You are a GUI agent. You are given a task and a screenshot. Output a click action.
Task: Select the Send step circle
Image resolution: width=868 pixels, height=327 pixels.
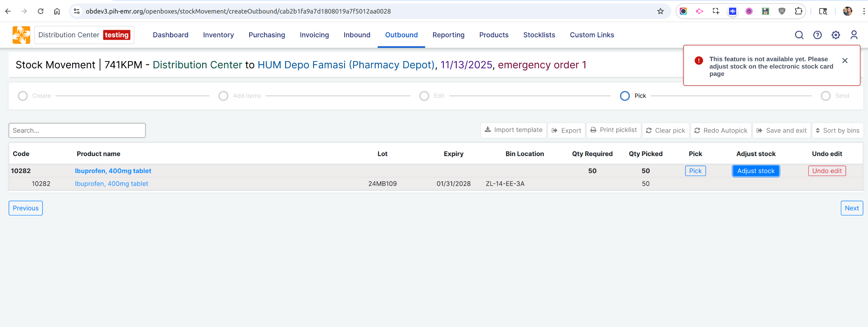pyautogui.click(x=826, y=96)
